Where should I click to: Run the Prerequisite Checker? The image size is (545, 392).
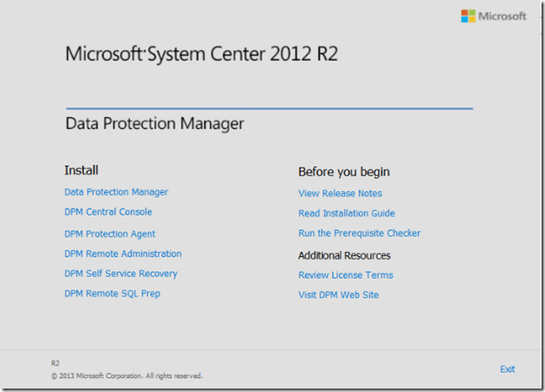(x=359, y=233)
